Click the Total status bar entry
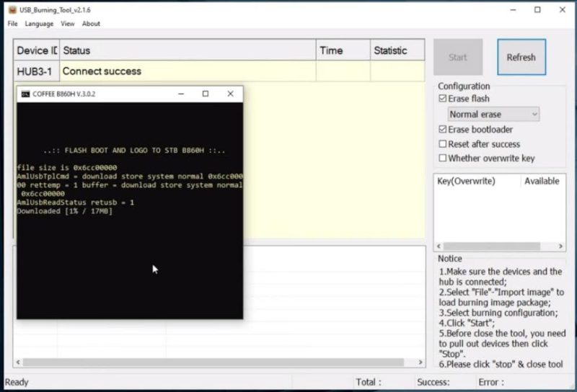This screenshot has width=577, height=392. [369, 383]
